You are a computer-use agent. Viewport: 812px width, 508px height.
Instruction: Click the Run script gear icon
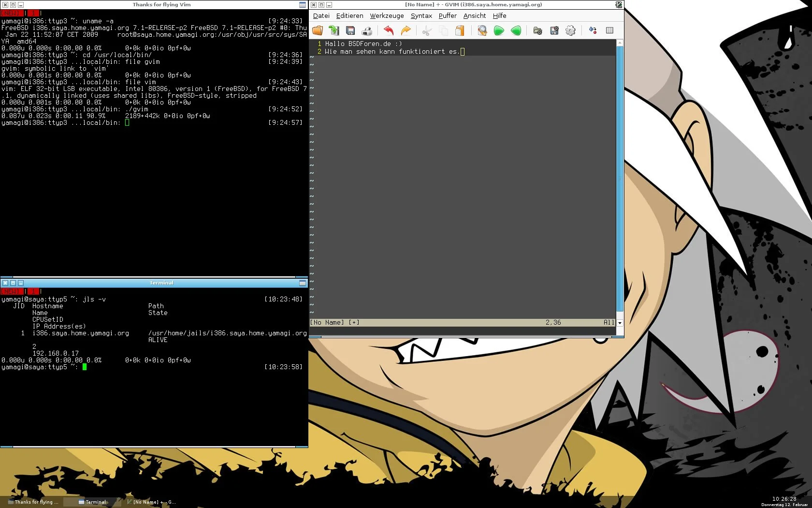(571, 30)
